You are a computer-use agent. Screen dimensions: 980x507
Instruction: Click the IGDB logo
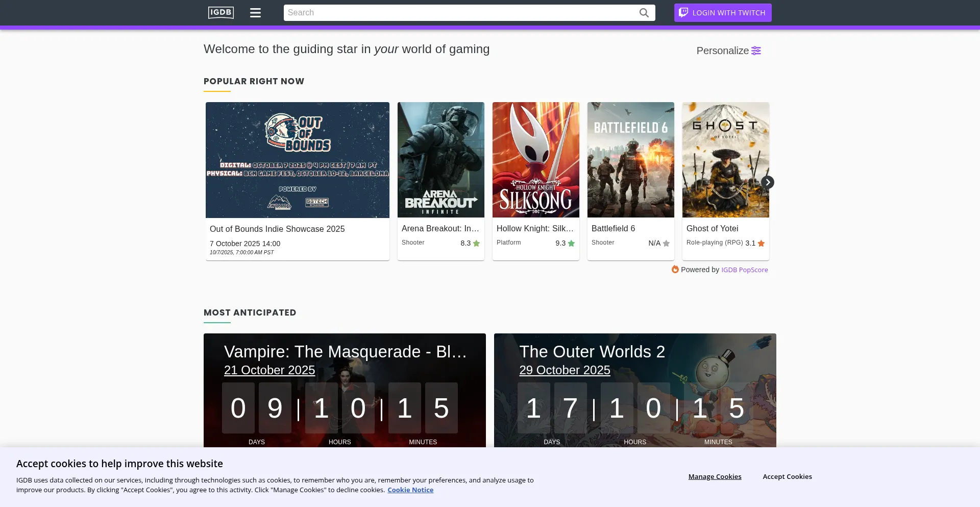[x=220, y=12]
